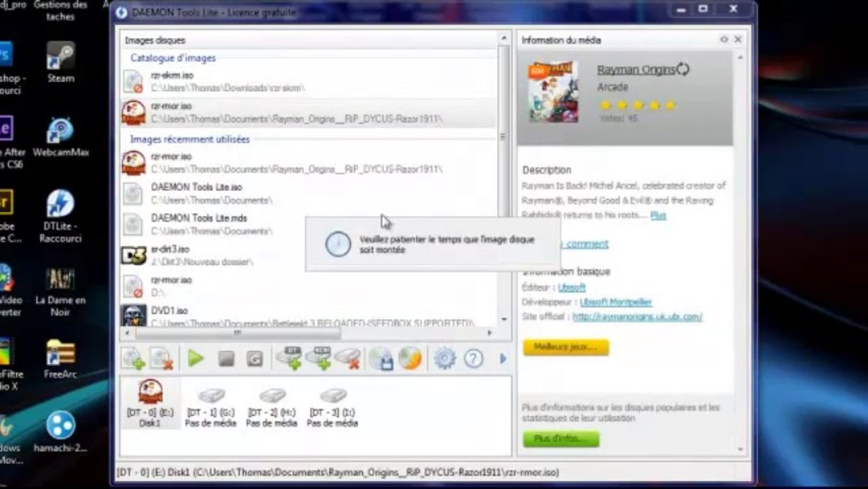
Task: Click the Catalogue d'images section header
Action: coord(173,58)
